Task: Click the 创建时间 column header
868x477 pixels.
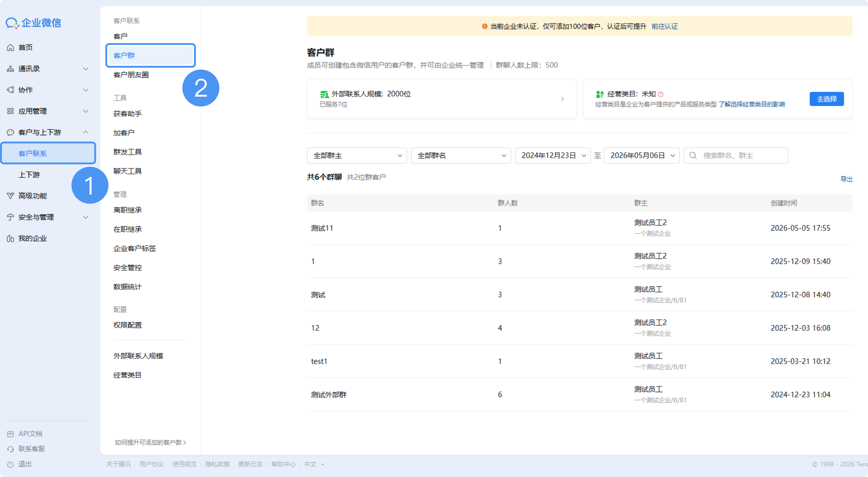Action: coord(784,203)
